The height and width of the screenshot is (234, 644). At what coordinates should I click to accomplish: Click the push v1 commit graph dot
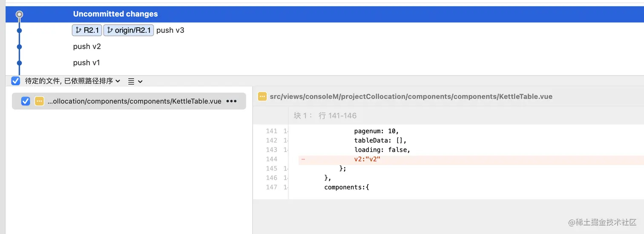click(19, 63)
